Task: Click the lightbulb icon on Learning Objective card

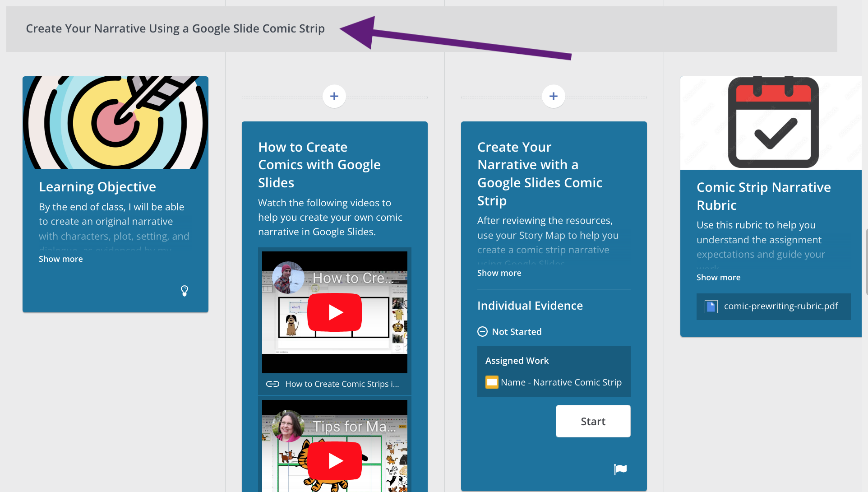Action: pos(185,291)
